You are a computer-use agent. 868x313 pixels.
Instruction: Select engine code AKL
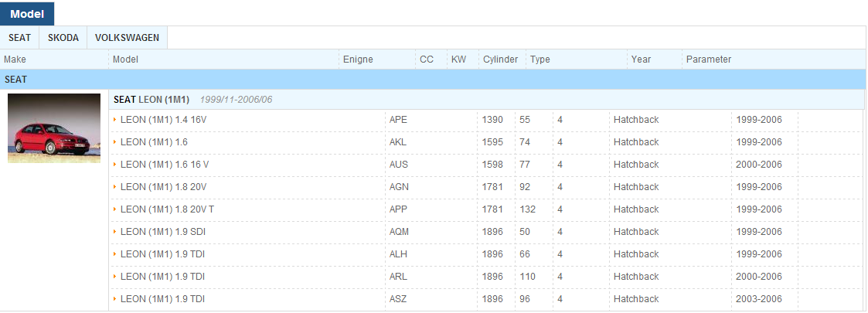(397, 142)
